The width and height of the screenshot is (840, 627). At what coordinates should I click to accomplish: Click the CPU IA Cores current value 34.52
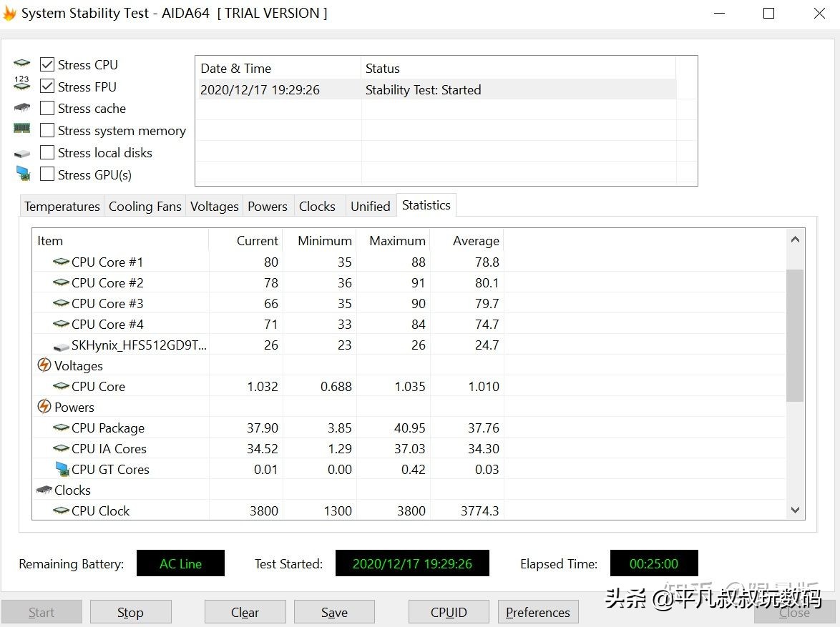(x=263, y=449)
